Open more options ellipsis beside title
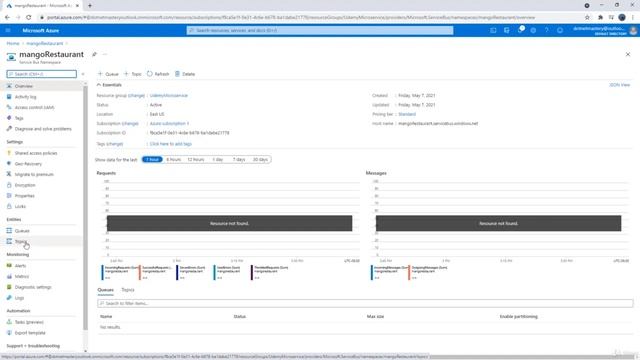This screenshot has width=640, height=360. [x=105, y=54]
